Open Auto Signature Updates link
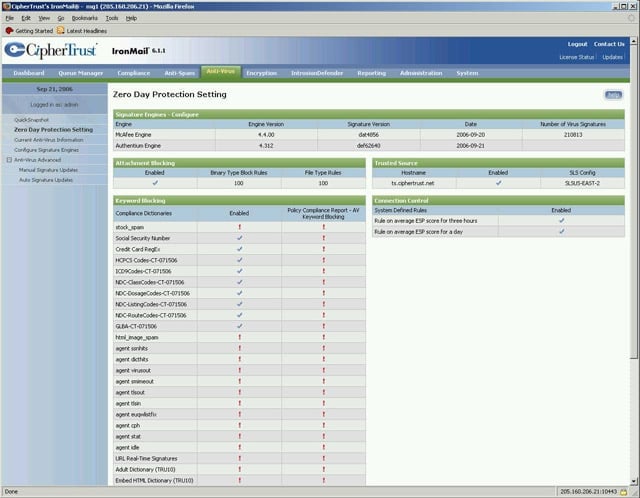Viewport: 640px width, 498px height. pos(46,180)
